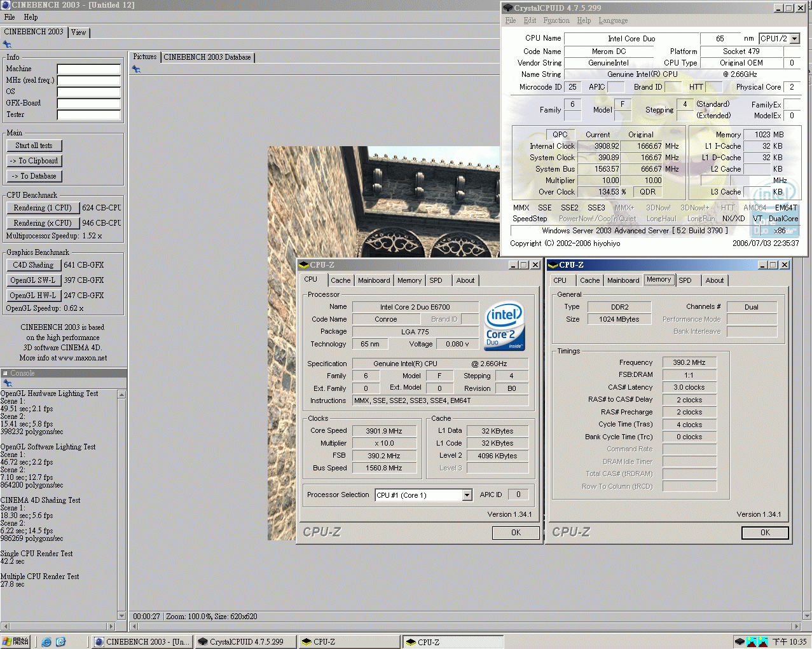
Task: Open the Help menu in CrystalCPUID
Action: [x=584, y=20]
